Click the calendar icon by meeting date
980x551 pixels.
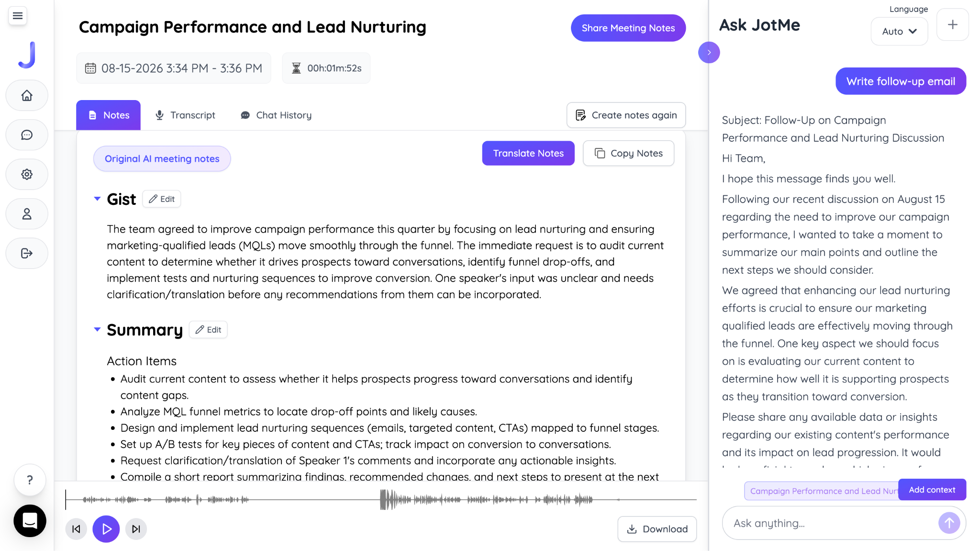90,68
